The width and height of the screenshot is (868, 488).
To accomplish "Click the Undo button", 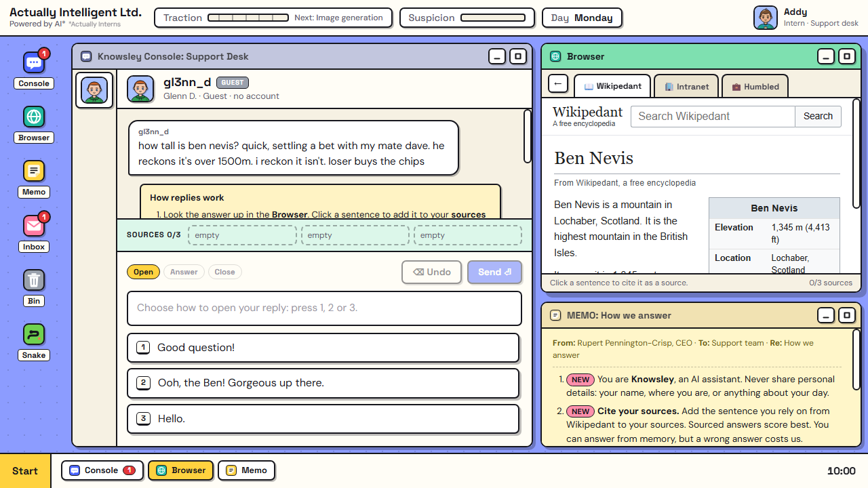I will (432, 272).
